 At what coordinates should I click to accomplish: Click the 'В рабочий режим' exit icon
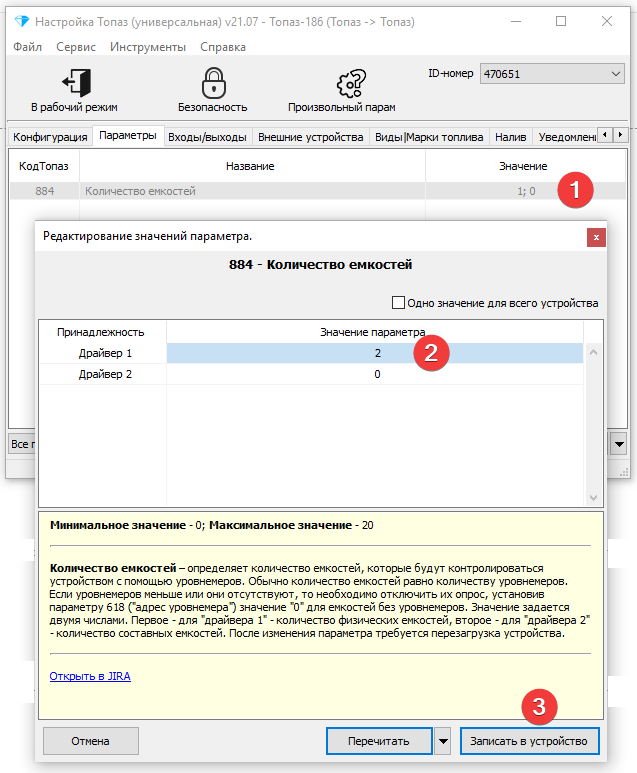click(76, 82)
